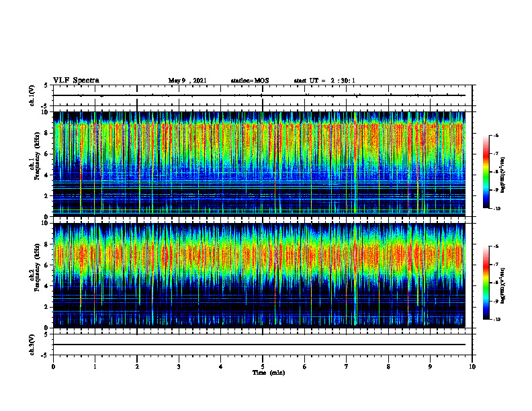
Task: Click the "4" kHz tick on ch.1 frequency axis
Action: coord(47,175)
